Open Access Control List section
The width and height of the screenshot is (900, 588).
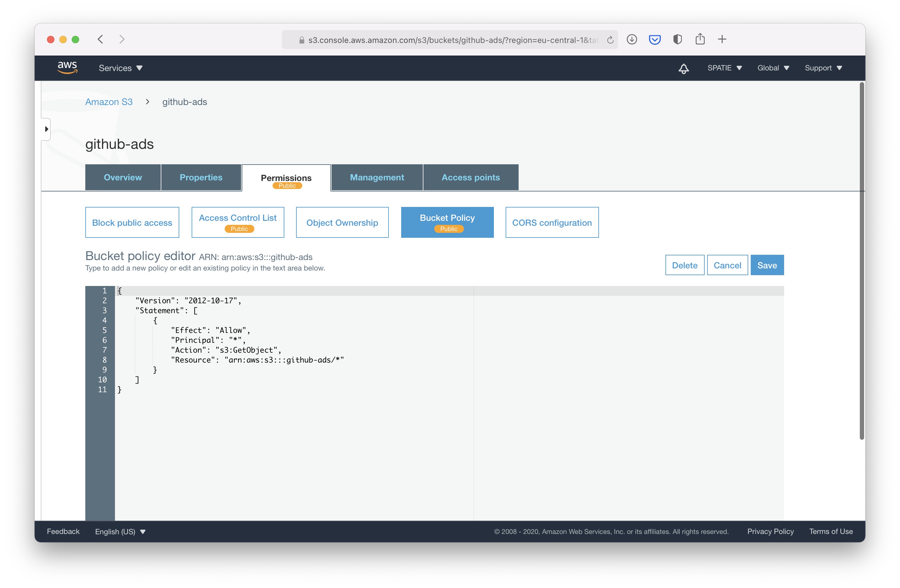238,223
